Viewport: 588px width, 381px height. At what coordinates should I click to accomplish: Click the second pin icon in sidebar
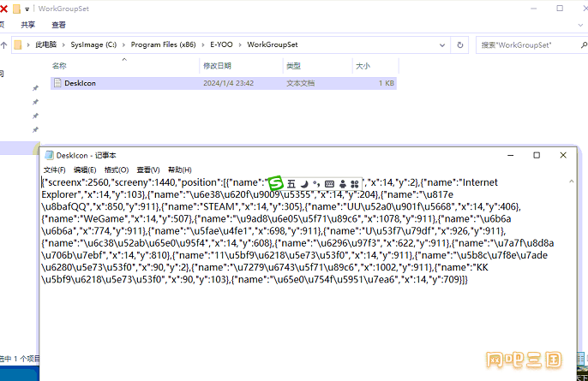[x=35, y=102]
